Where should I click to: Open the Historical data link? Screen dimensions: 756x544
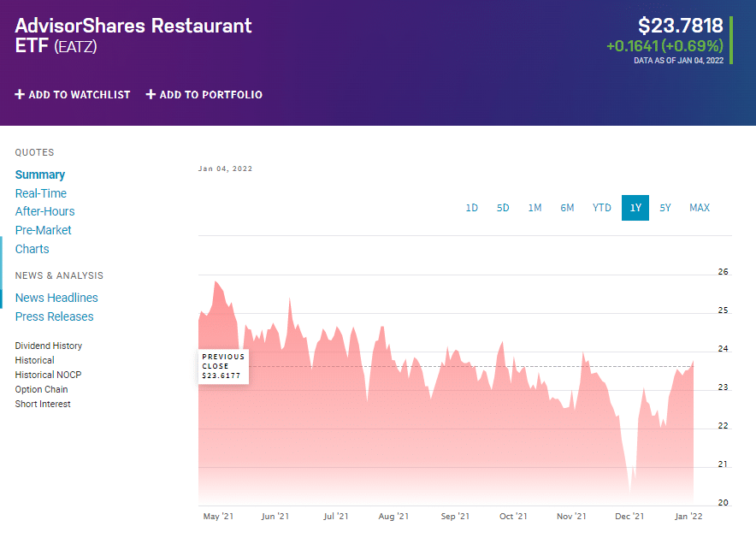(35, 360)
